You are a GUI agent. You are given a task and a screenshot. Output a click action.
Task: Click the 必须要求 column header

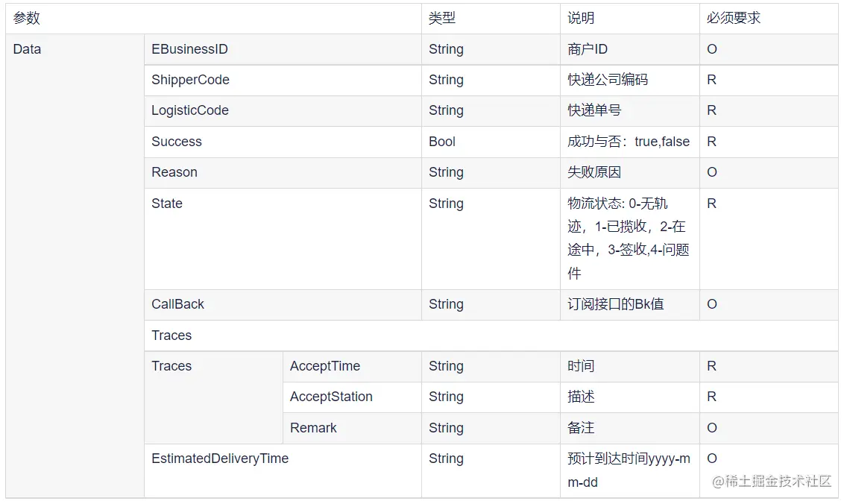734,19
